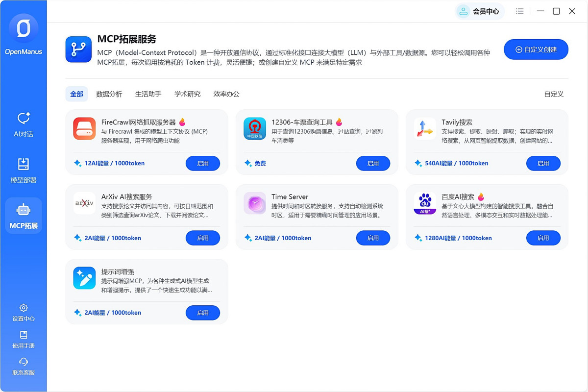The image size is (588, 392).
Task: Click the 自定义创建 button
Action: (x=536, y=49)
